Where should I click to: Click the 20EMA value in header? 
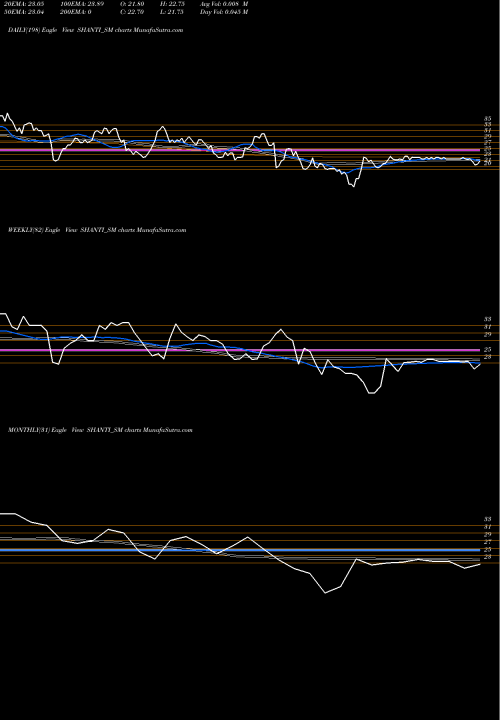[24, 4]
